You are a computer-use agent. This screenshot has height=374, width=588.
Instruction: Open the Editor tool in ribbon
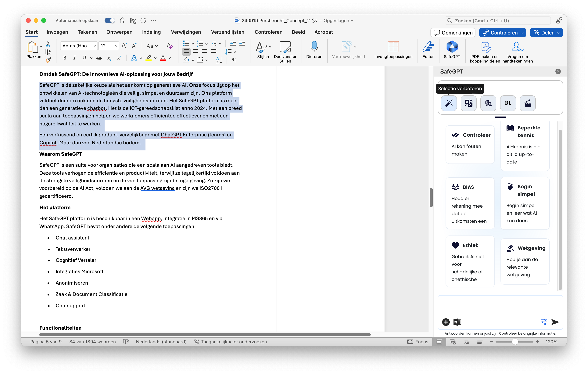click(x=428, y=50)
